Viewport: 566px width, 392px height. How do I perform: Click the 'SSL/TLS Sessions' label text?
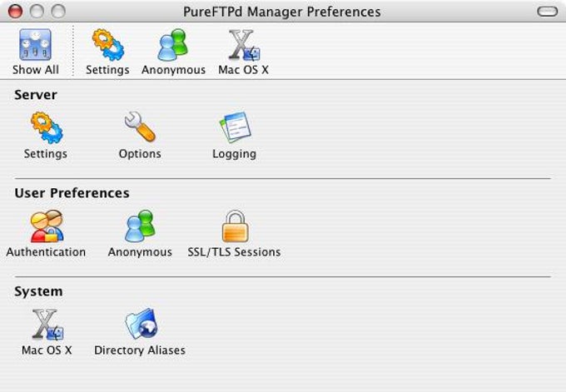coord(234,252)
